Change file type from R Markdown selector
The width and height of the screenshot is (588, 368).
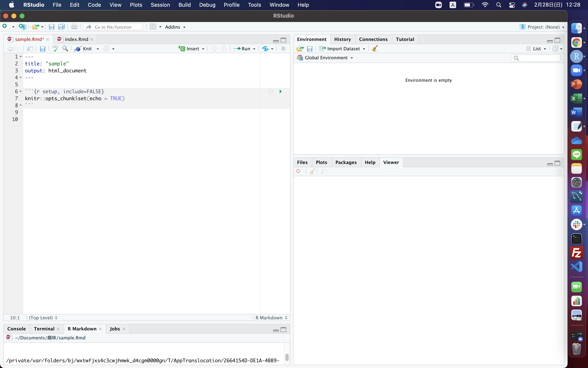click(271, 318)
